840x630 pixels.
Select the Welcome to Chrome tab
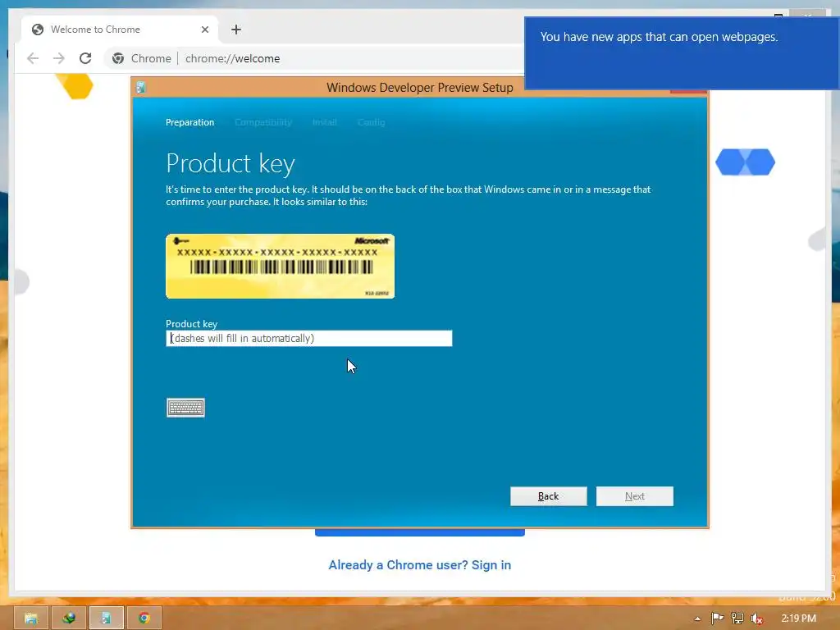pos(120,30)
